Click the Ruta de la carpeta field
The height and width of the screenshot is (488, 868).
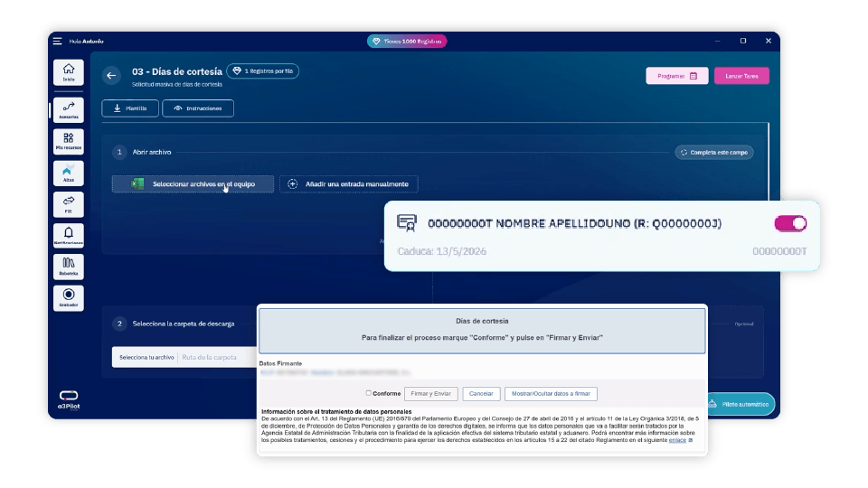[x=219, y=358]
